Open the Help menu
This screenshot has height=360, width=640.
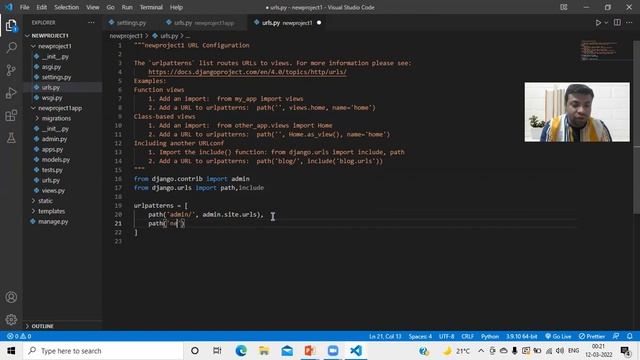coord(176,7)
